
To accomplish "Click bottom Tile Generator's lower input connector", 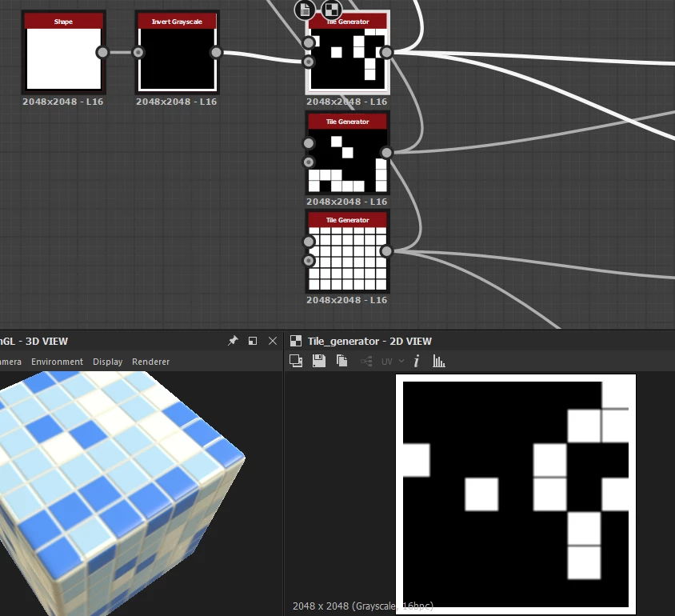I will point(309,261).
